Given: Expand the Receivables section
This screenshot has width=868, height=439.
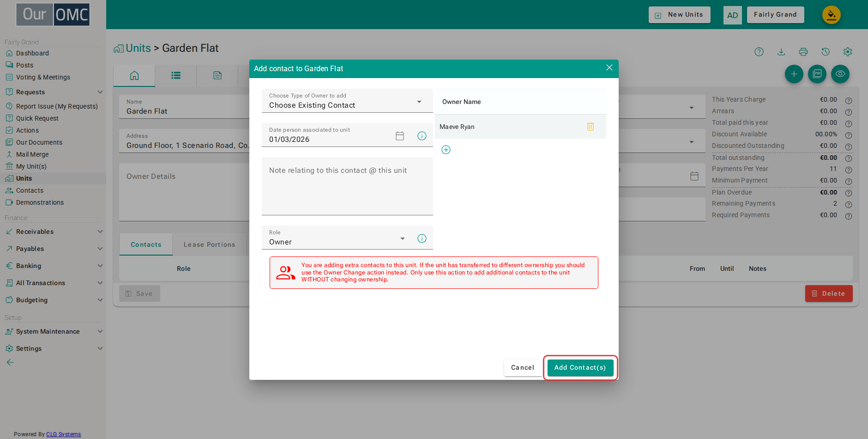Looking at the screenshot, I should [x=53, y=232].
